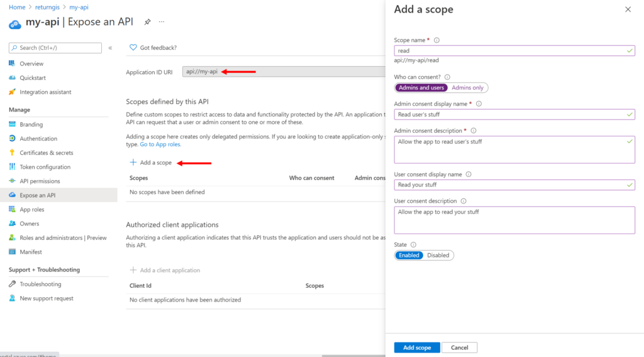Select Admins and users consent option
This screenshot has height=357, width=644.
421,88
